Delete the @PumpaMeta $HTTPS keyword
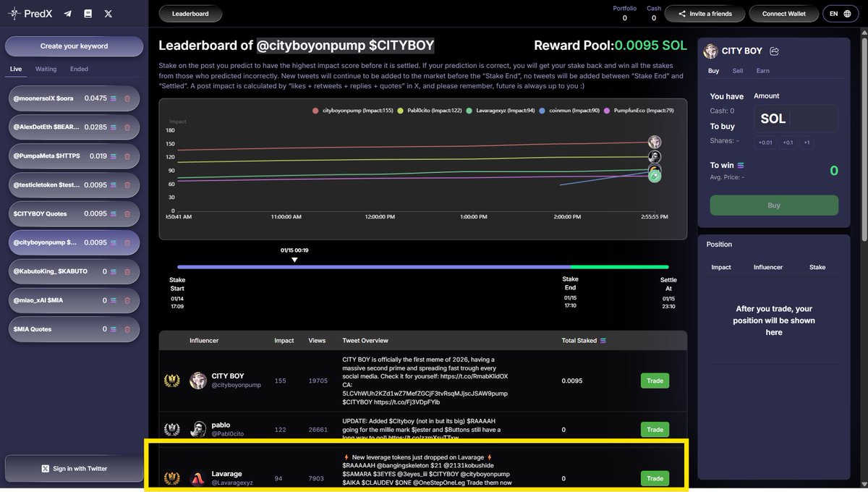 [127, 156]
